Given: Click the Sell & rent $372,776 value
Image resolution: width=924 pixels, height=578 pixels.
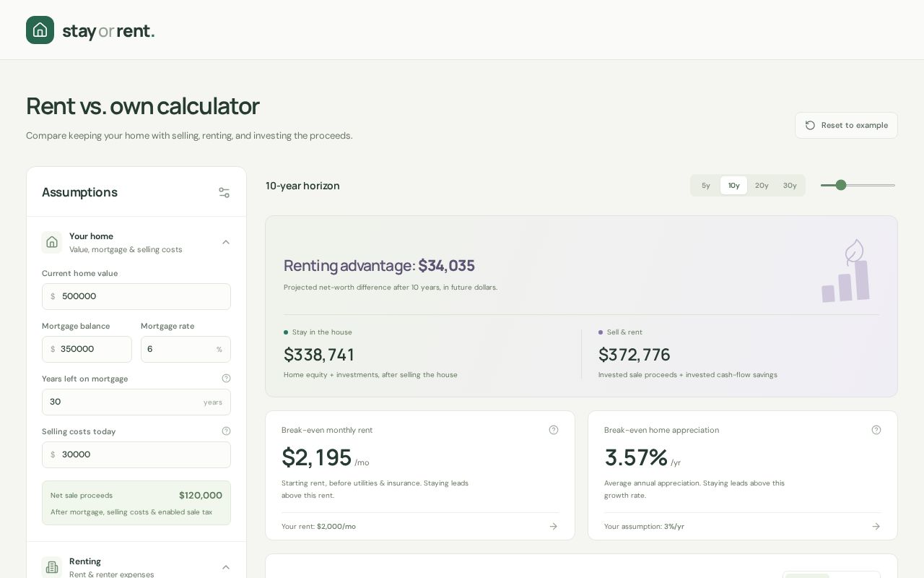Looking at the screenshot, I should pyautogui.click(x=634, y=355).
